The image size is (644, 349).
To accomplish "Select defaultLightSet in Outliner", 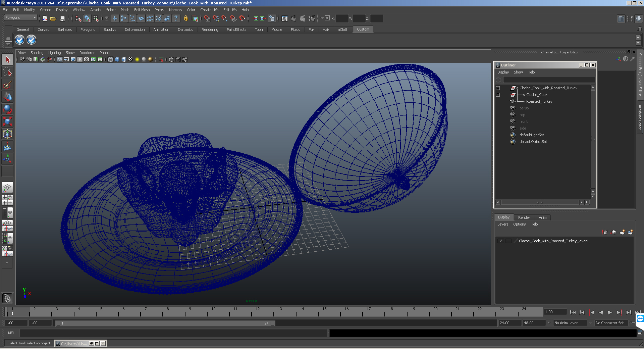I will coord(532,135).
